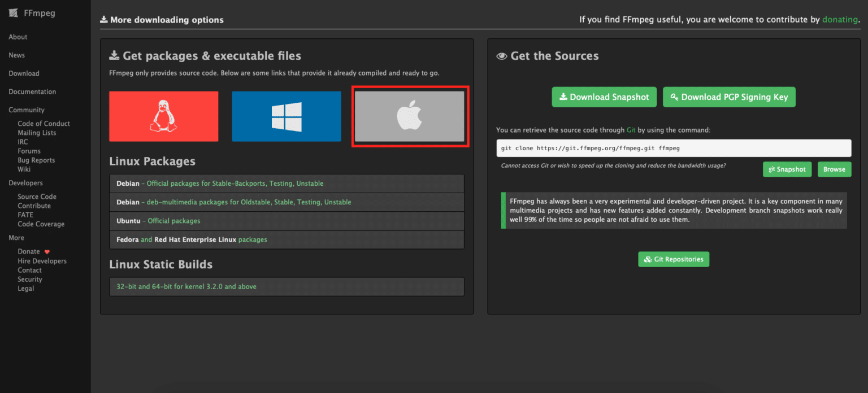Click the red heart beside Donate

point(47,252)
